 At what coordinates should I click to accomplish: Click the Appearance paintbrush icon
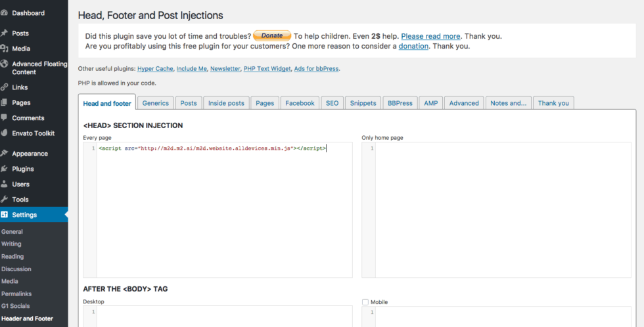pos(4,154)
